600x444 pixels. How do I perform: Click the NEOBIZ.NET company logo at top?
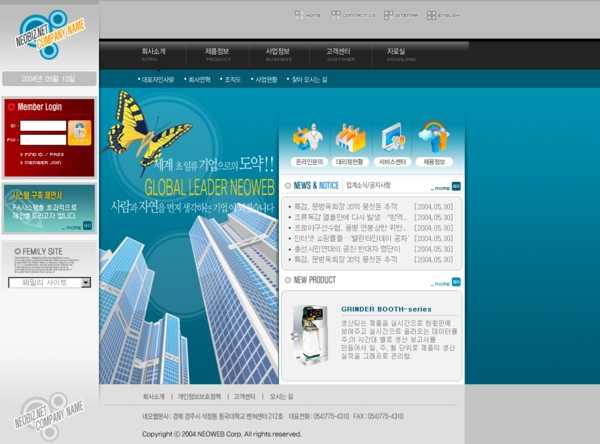[50, 34]
